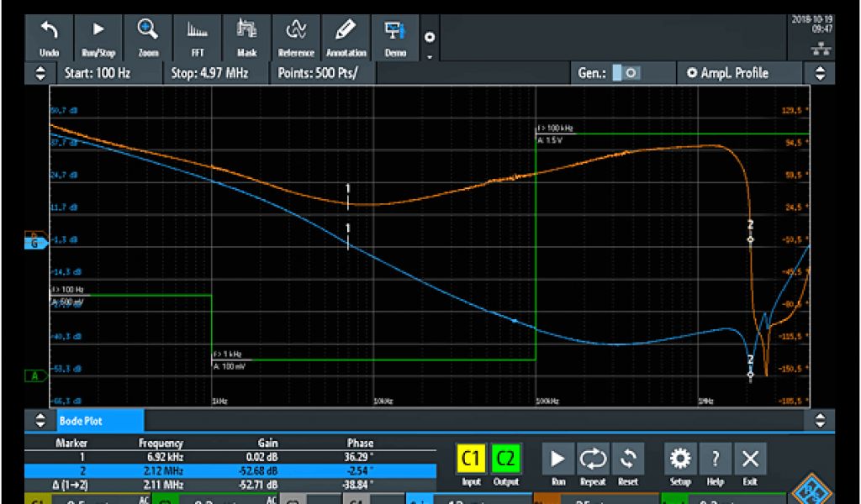Screen dimensions: 861x504
Task: Click the Undo icon in the toolbar
Action: (50, 38)
